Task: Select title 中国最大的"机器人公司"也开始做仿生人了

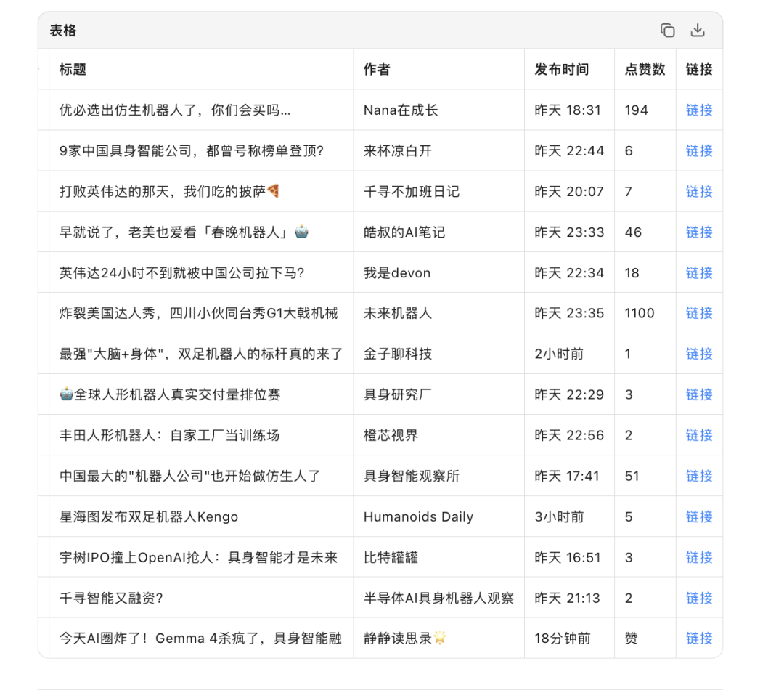Action: 189,476
